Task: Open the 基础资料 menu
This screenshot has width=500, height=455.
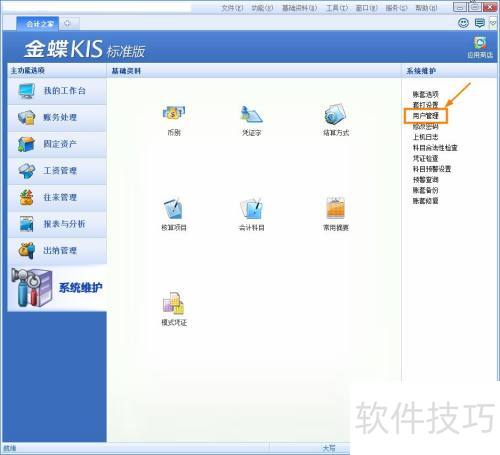Action: pyautogui.click(x=300, y=8)
